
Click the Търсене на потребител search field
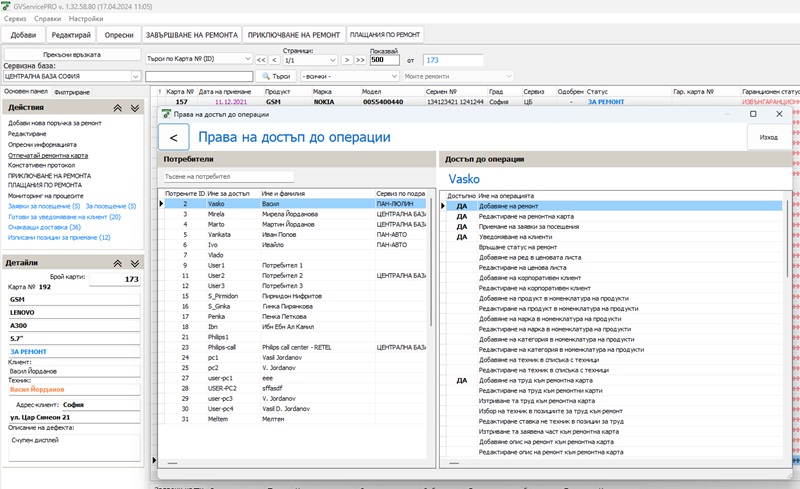229,177
